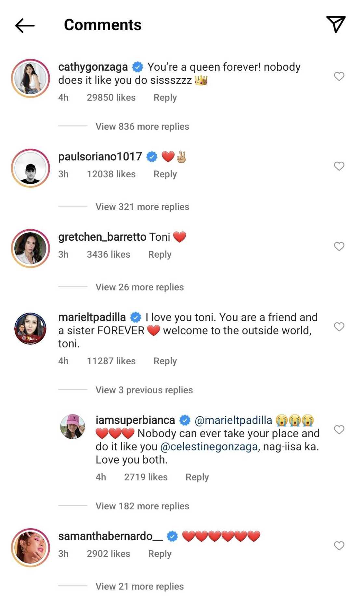Reply to iamsuperbianca's comment
364x606 pixels.
click(197, 477)
